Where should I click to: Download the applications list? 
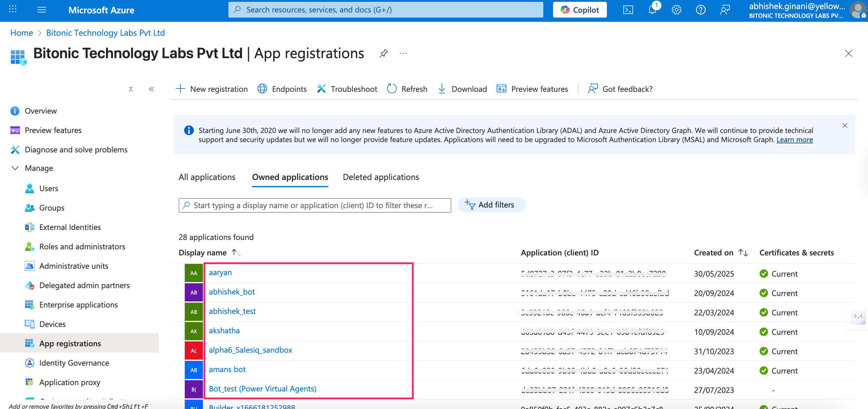point(462,89)
